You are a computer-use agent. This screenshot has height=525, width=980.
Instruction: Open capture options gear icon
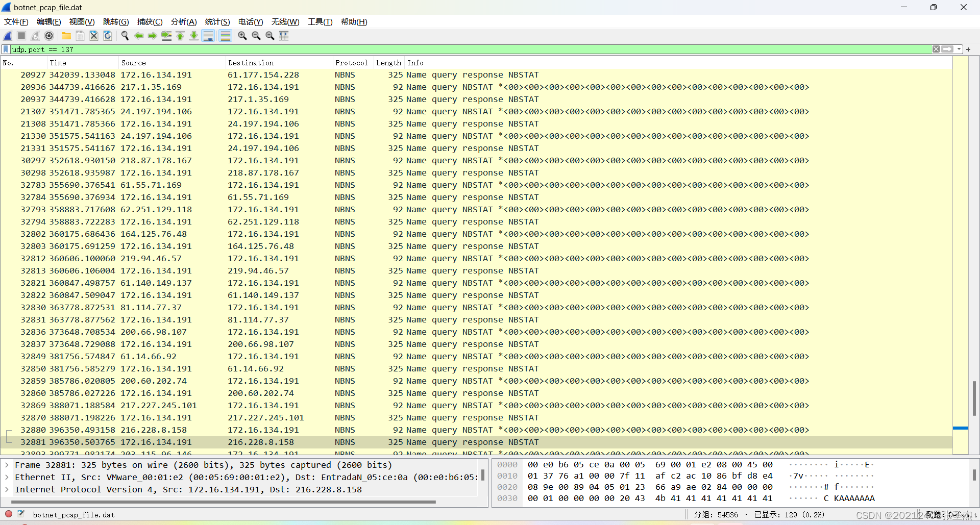pos(49,36)
